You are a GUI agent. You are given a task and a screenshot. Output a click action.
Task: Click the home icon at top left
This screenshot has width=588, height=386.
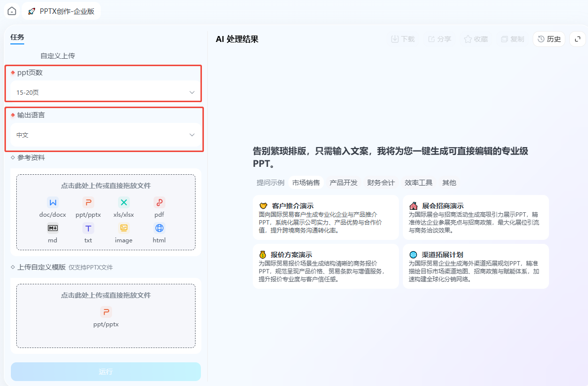point(12,11)
